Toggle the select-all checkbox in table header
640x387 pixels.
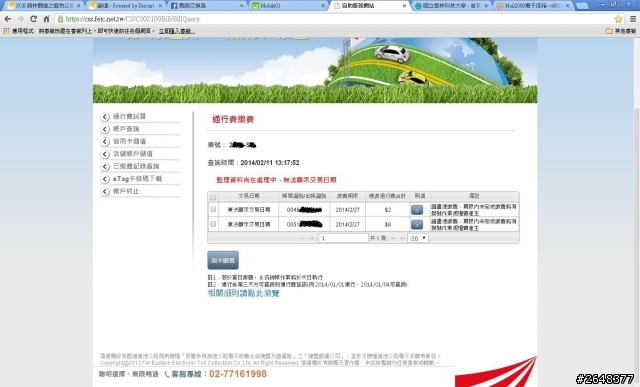pos(213,197)
